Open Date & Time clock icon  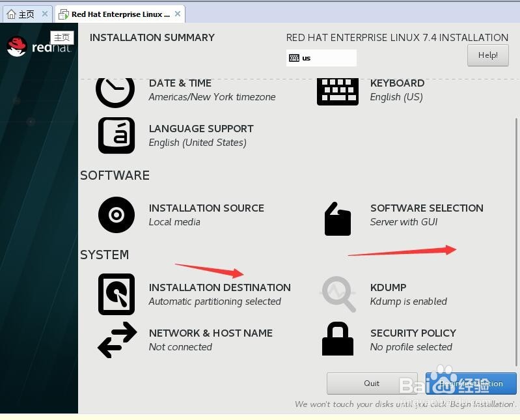(x=115, y=92)
